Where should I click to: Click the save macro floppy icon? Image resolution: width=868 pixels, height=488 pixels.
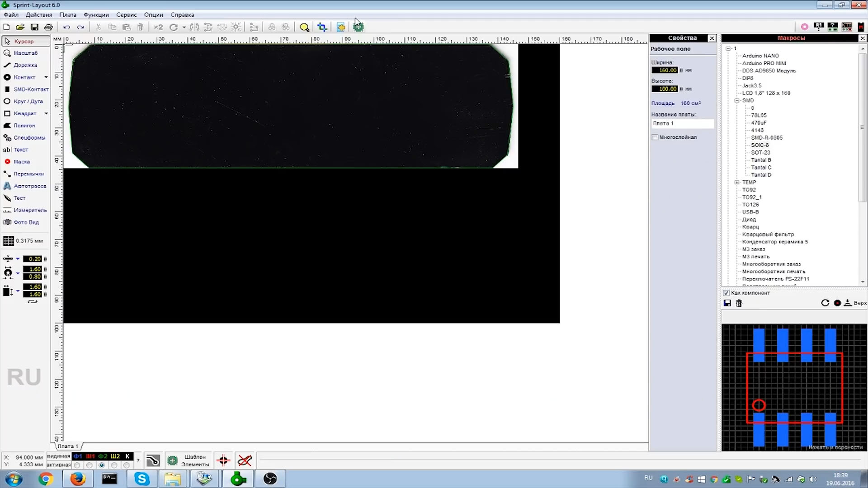coord(727,303)
